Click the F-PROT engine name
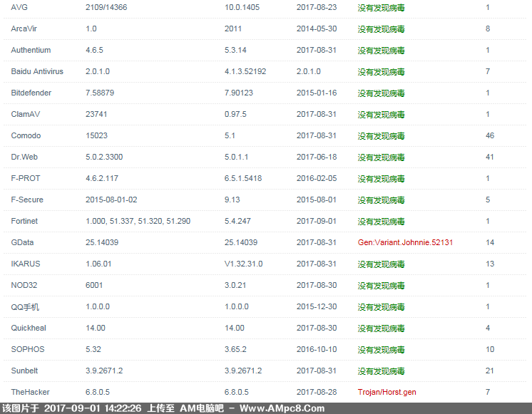Viewport: 532px width, 414px height. click(x=26, y=178)
